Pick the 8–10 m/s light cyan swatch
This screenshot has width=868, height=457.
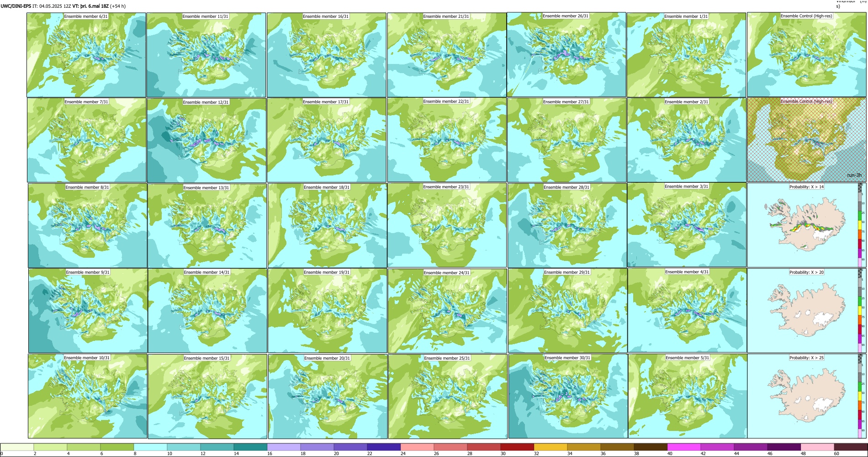150,447
